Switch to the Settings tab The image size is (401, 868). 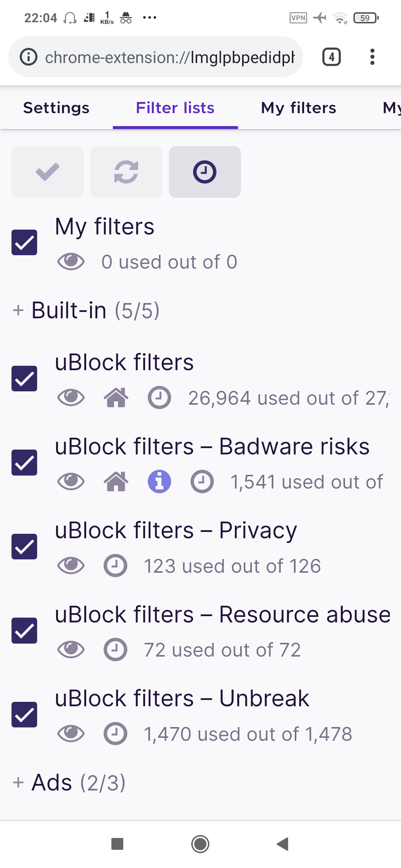pos(56,108)
